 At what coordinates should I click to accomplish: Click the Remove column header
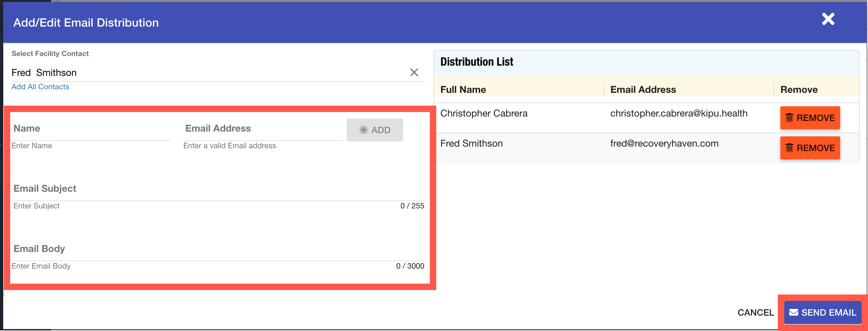(x=799, y=89)
